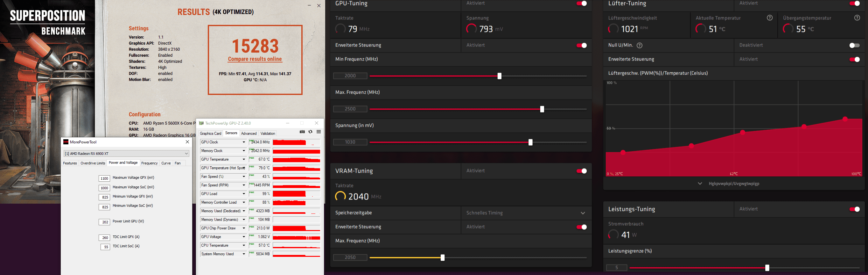
Task: Toggle the GPU-Tuning switch
Action: pos(582,4)
